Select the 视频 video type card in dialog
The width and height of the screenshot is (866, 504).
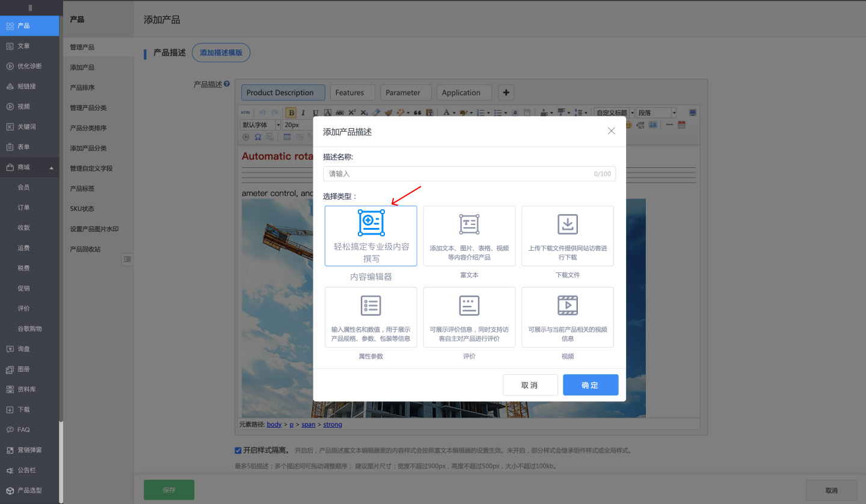point(568,317)
